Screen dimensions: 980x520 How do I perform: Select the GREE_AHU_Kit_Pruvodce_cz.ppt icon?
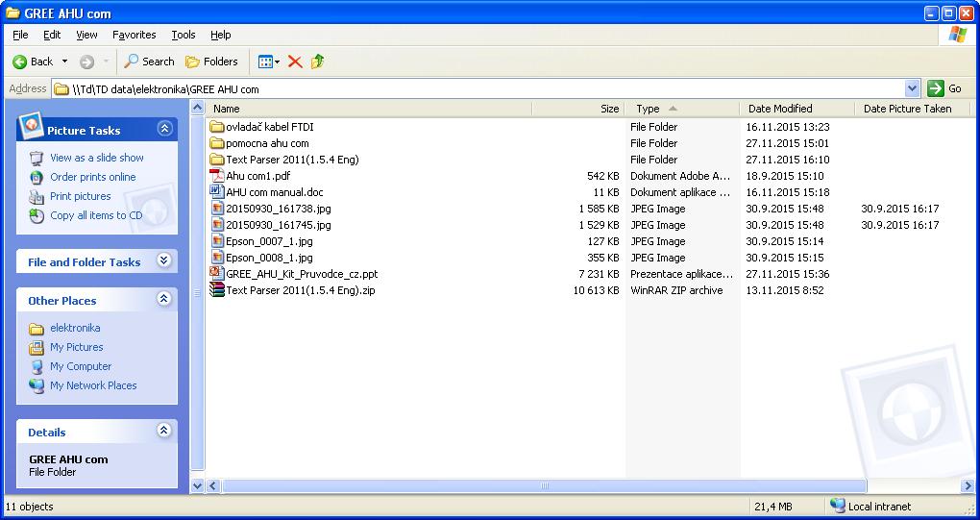[x=217, y=273]
